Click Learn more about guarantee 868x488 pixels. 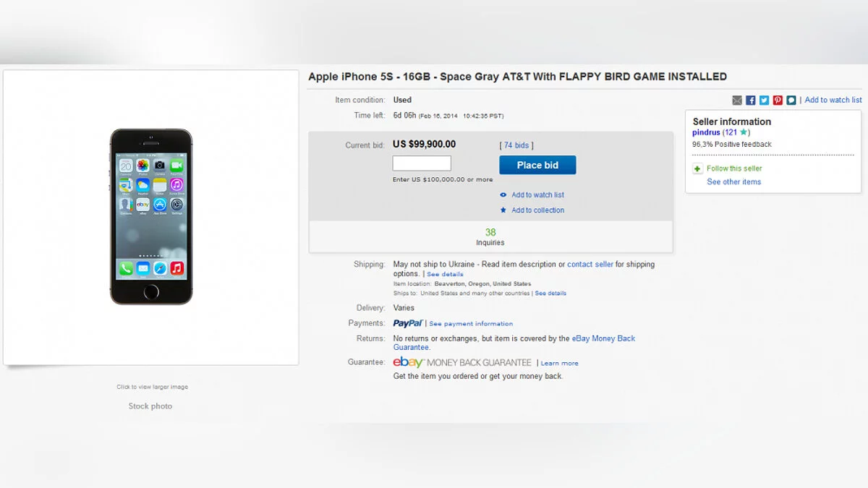coord(559,363)
